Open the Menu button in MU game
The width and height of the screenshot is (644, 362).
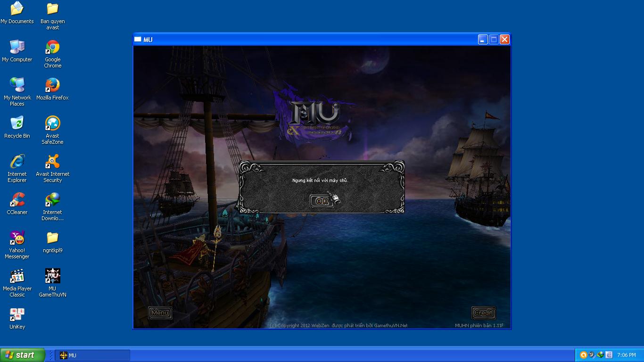click(160, 313)
